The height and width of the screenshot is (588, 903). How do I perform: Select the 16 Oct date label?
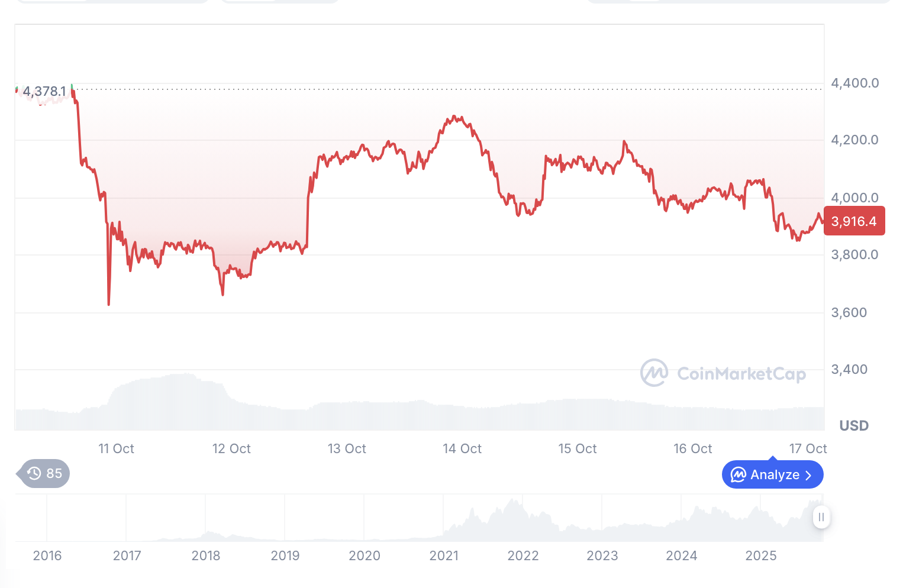[x=693, y=449]
